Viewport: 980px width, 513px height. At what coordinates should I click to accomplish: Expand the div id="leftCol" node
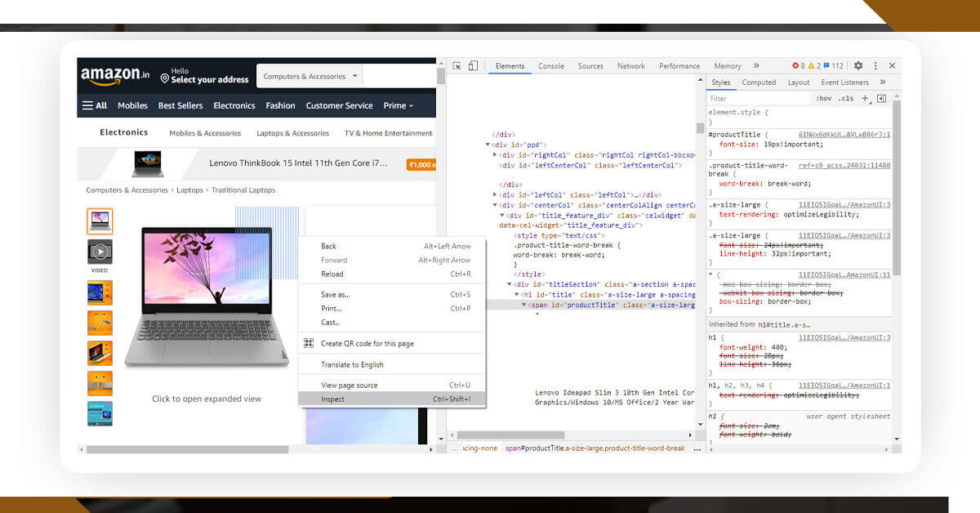click(496, 195)
